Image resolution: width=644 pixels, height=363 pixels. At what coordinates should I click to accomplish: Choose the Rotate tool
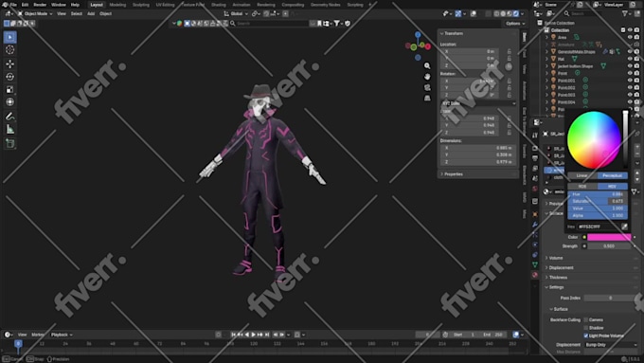[x=9, y=77]
